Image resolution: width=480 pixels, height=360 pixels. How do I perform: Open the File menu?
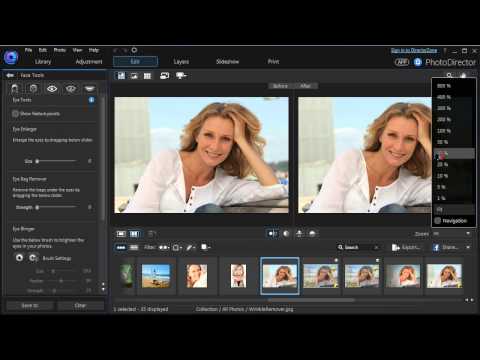[29, 50]
